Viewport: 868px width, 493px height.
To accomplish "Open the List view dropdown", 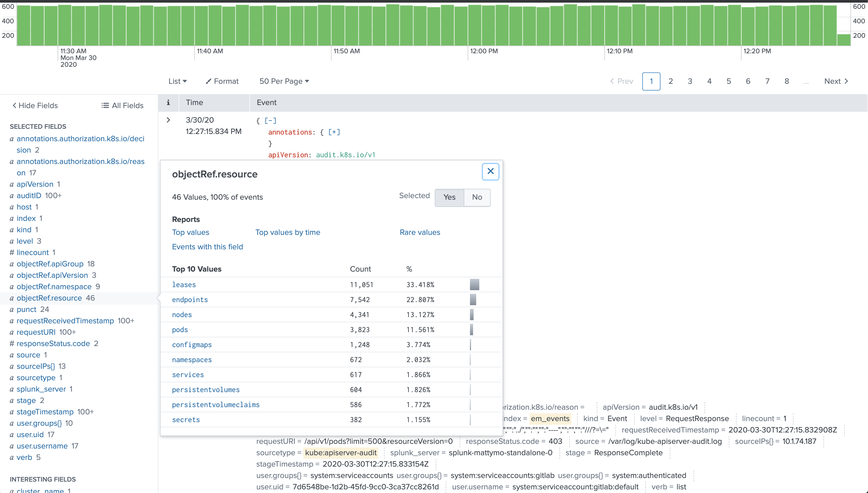I will pyautogui.click(x=178, y=81).
